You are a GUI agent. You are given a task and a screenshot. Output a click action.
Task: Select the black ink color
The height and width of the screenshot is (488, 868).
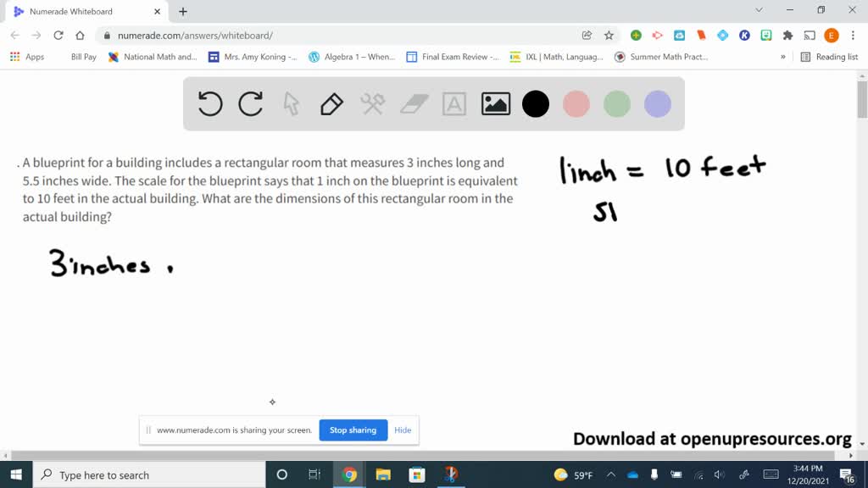coord(536,104)
